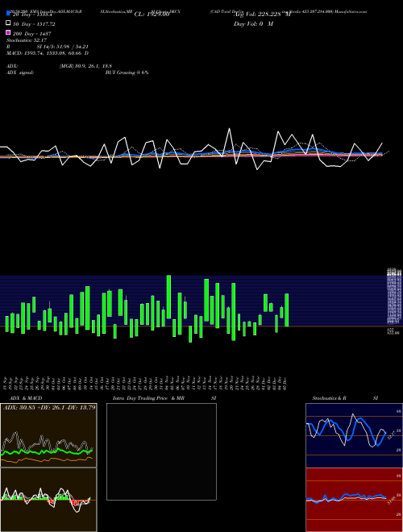Click the 'ADX signal:' label
Viewport: 403px width, 532px height.
point(20,73)
